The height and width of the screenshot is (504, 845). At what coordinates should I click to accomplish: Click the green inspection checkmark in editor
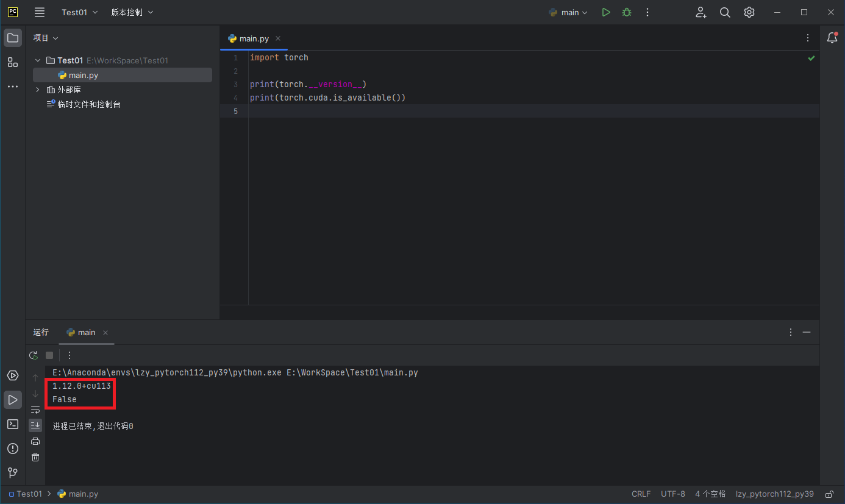coord(811,58)
